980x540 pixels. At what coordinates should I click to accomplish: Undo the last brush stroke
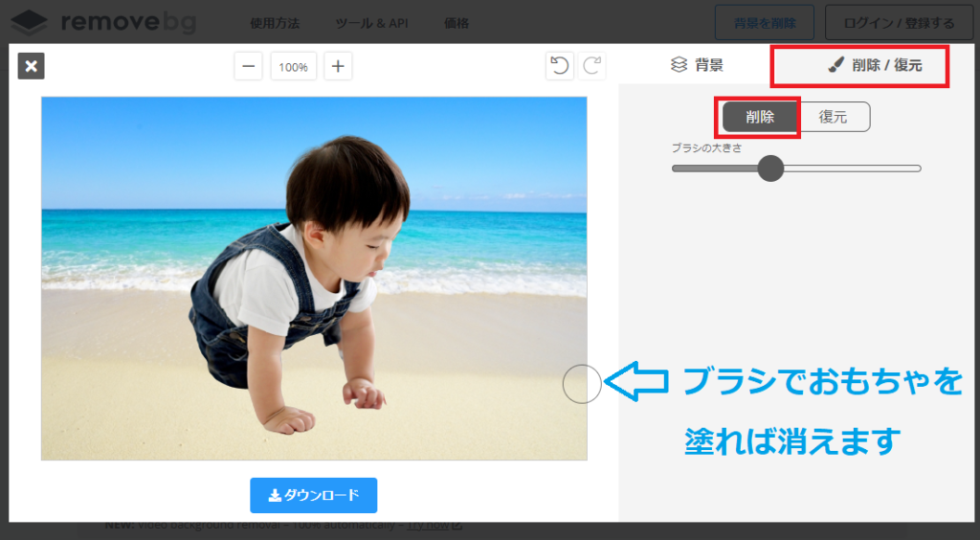560,66
